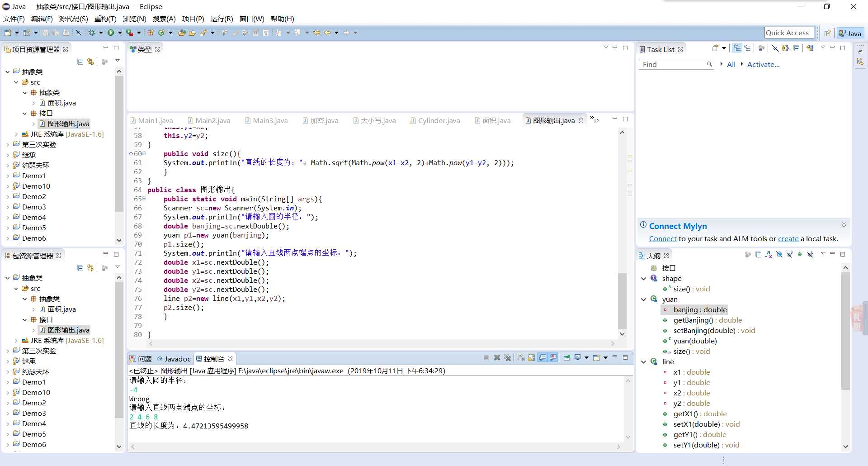Click Remove All Terminated Launches console icon
This screenshot has width=868, height=466.
pyautogui.click(x=507, y=357)
